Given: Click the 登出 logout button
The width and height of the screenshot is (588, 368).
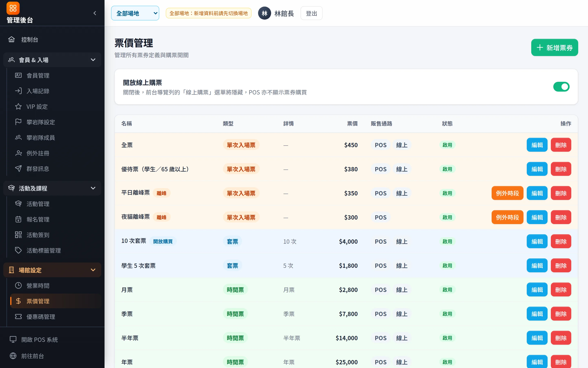Looking at the screenshot, I should click(x=311, y=13).
